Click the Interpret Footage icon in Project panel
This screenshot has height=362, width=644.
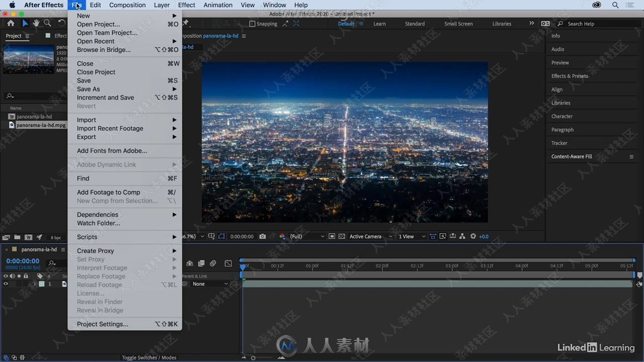click(x=6, y=237)
